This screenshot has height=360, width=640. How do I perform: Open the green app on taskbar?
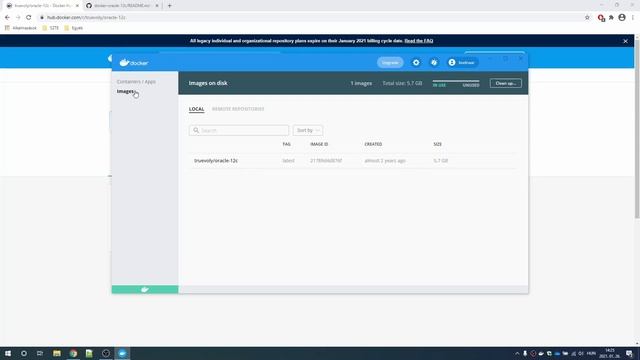coord(89,353)
